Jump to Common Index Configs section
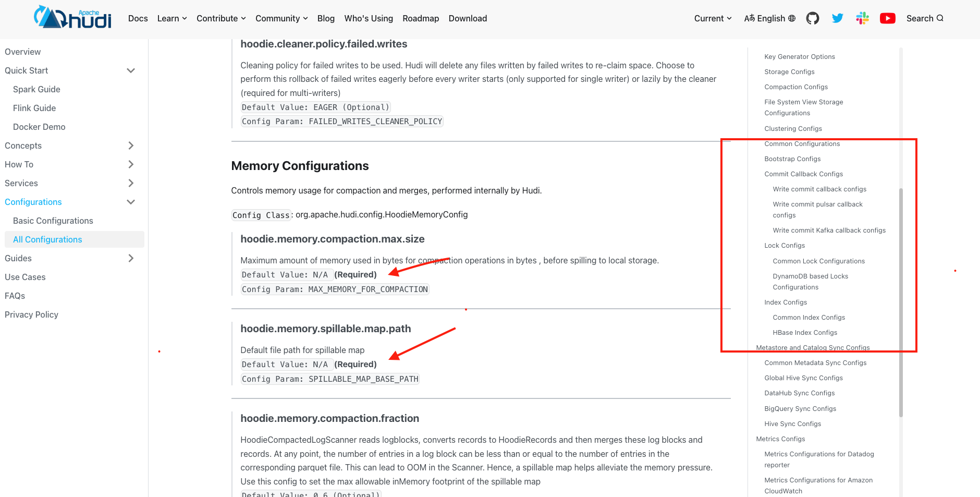 tap(808, 317)
